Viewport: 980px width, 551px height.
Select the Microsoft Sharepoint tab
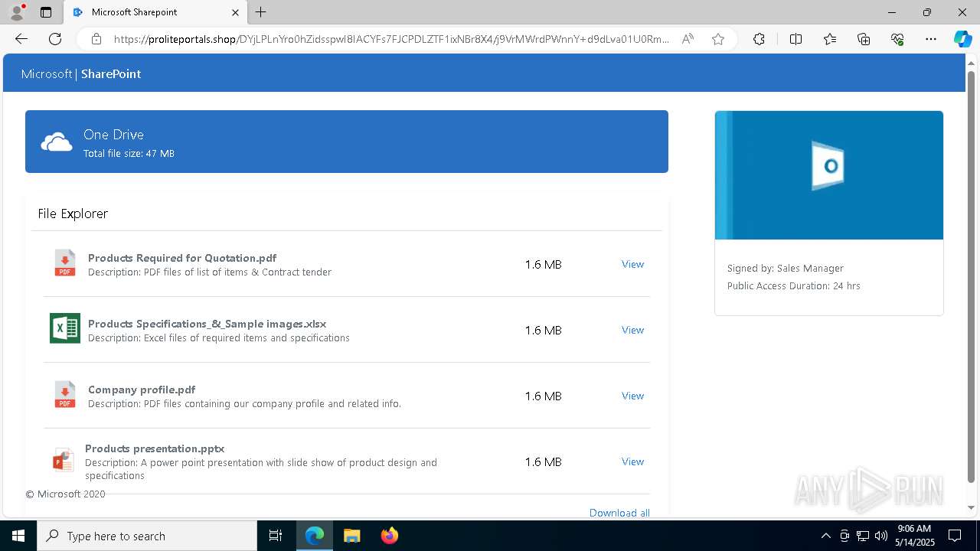[155, 12]
